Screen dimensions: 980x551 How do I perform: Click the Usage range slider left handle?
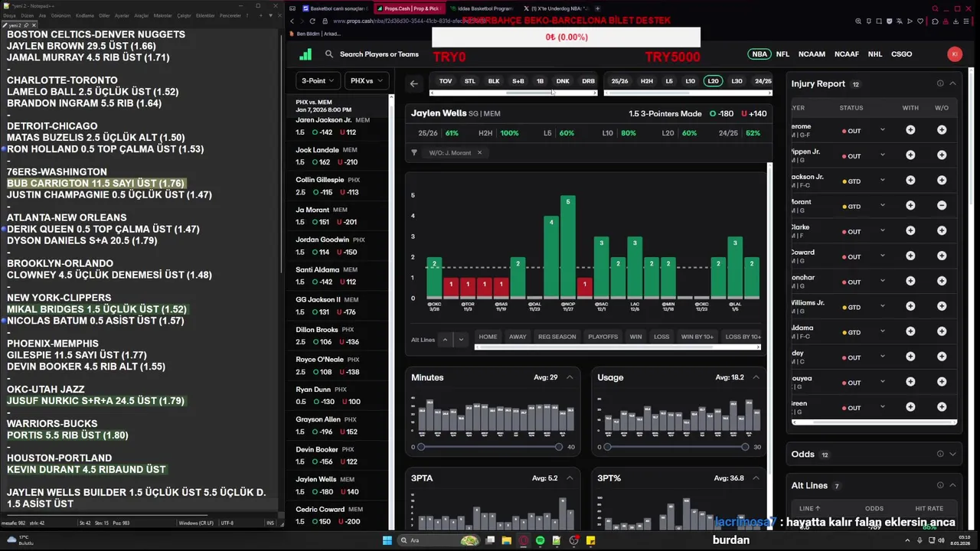607,447
